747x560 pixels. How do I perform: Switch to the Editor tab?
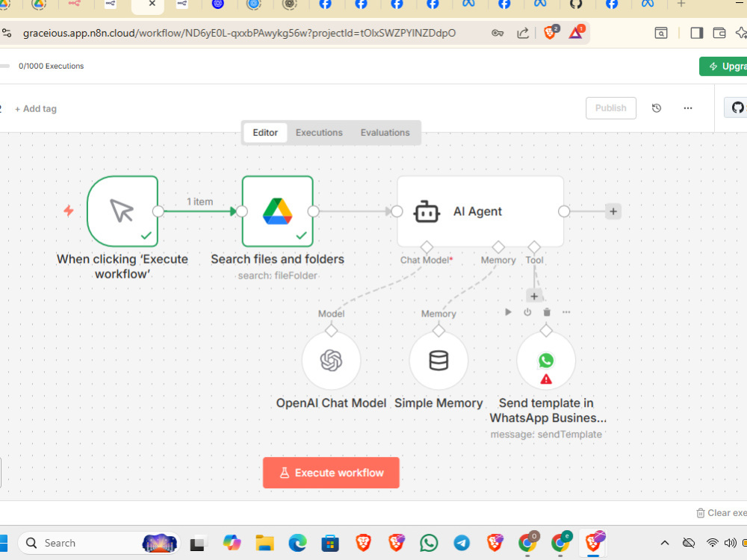pyautogui.click(x=265, y=132)
